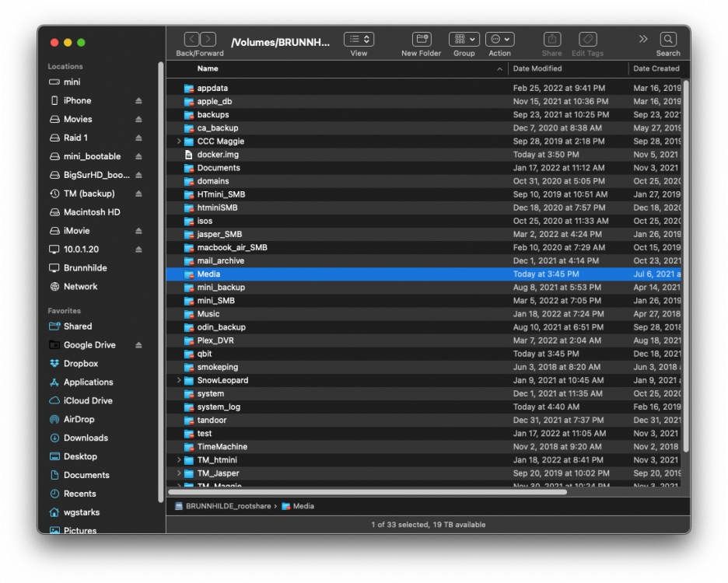Sort by Date Created column header
The width and height of the screenshot is (728, 583).
pyautogui.click(x=656, y=68)
